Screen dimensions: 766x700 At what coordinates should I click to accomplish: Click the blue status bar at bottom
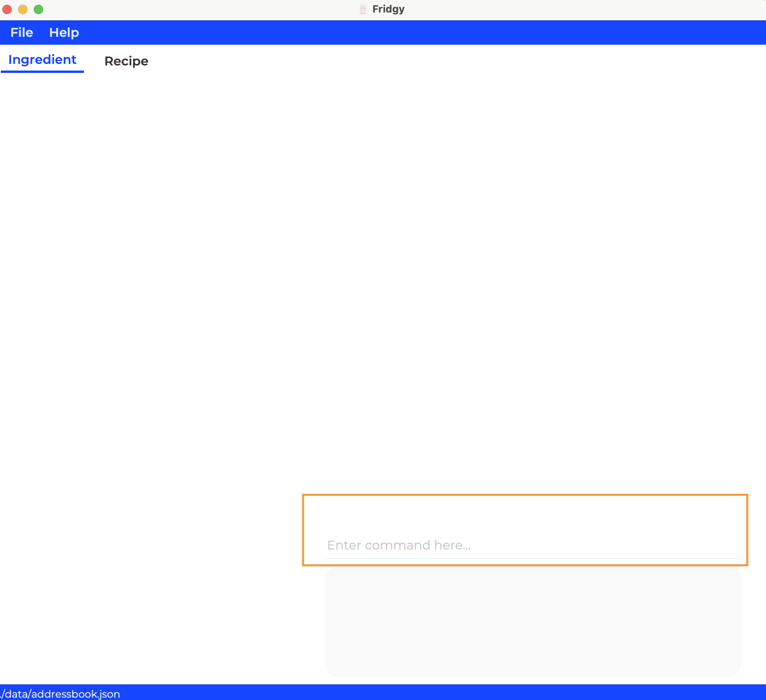click(x=431, y=693)
